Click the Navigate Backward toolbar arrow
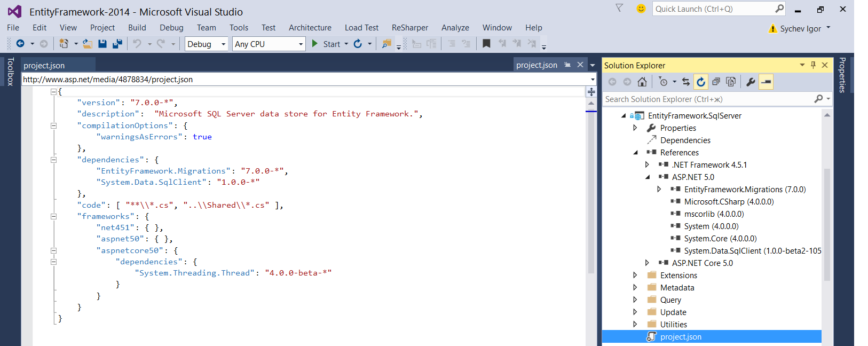868x346 pixels. point(20,44)
